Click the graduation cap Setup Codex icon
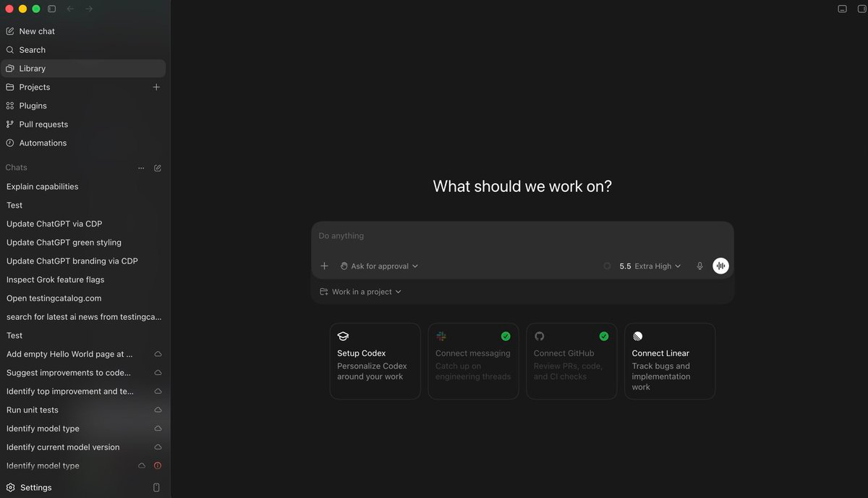 (343, 337)
